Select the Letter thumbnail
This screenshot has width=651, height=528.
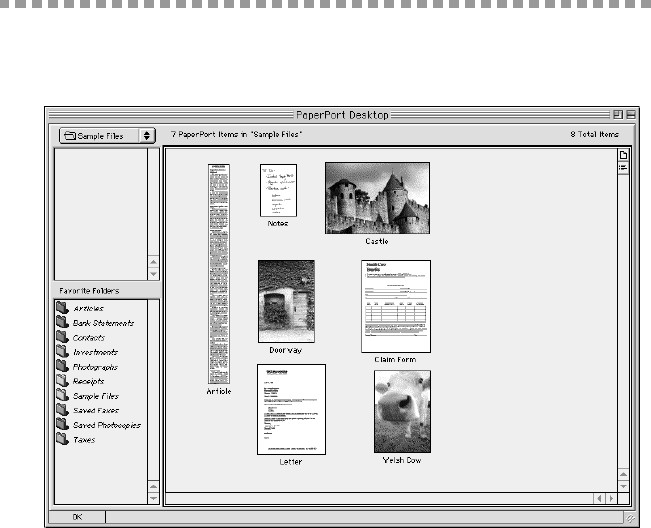(x=291, y=410)
